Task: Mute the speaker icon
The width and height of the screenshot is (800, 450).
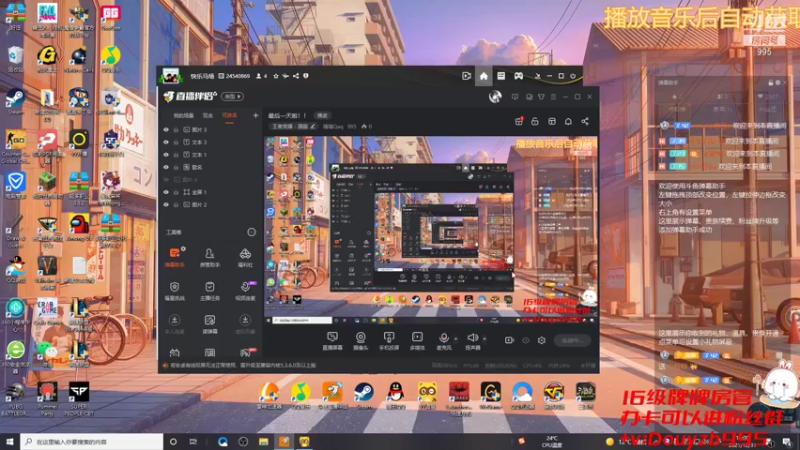Action: pyautogui.click(x=472, y=338)
